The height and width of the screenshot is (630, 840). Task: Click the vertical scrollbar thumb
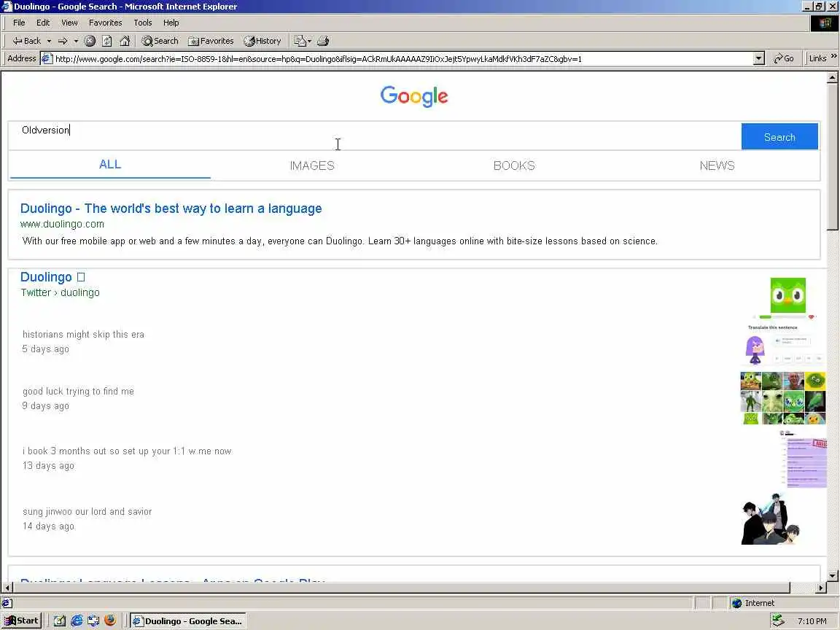(x=832, y=157)
